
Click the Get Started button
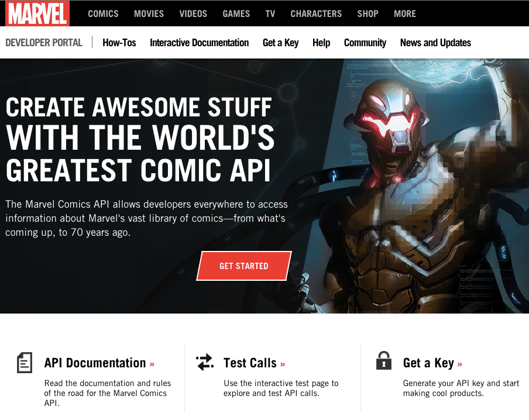click(244, 266)
